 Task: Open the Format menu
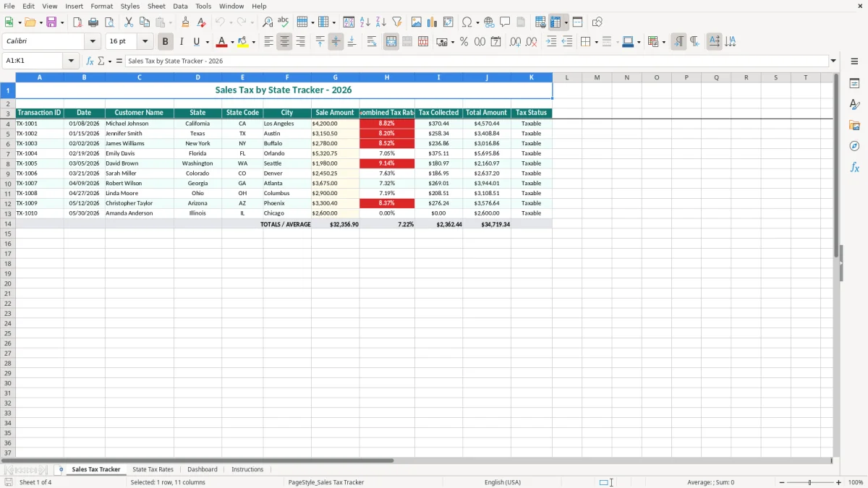(101, 6)
